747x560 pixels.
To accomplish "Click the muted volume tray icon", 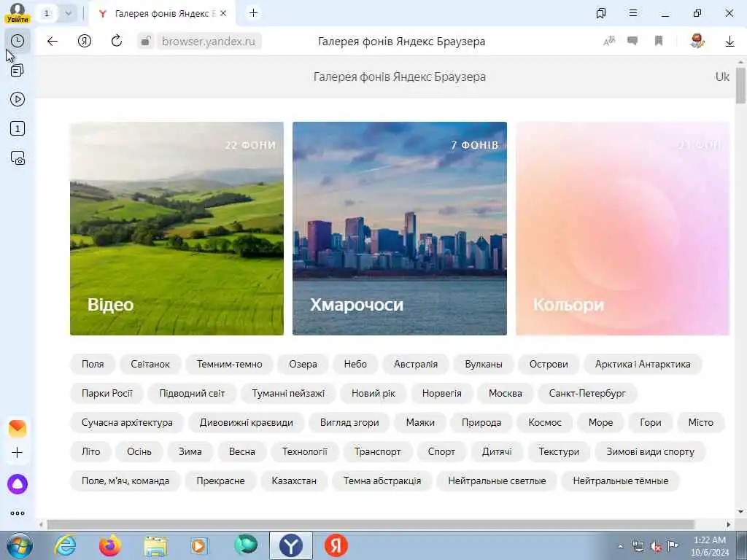I will pyautogui.click(x=656, y=546).
